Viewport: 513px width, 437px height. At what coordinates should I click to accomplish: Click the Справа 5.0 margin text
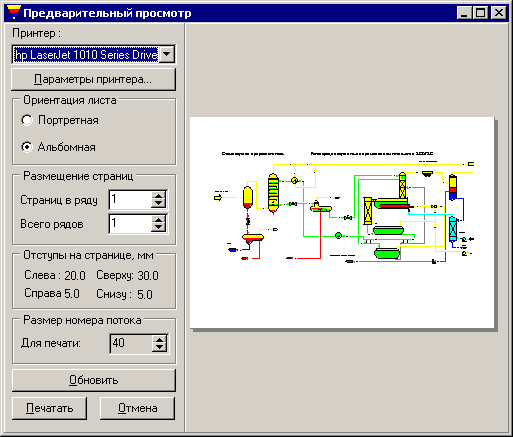(x=52, y=294)
